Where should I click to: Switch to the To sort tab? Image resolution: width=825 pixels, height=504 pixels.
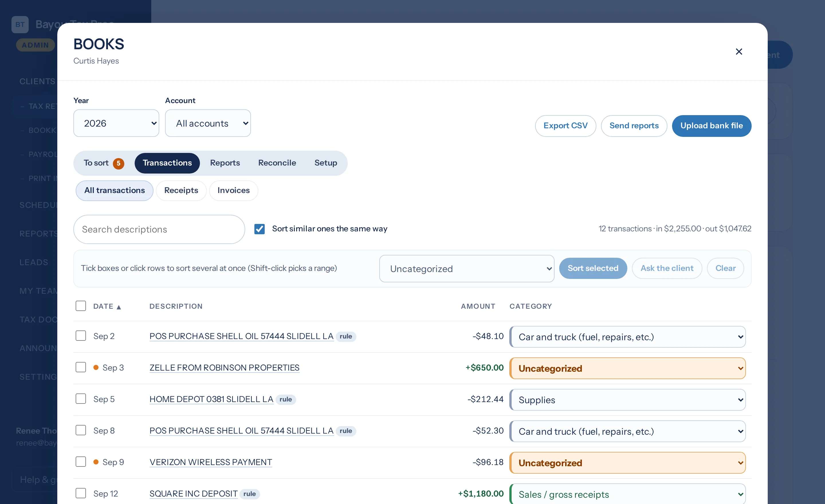pyautogui.click(x=104, y=163)
